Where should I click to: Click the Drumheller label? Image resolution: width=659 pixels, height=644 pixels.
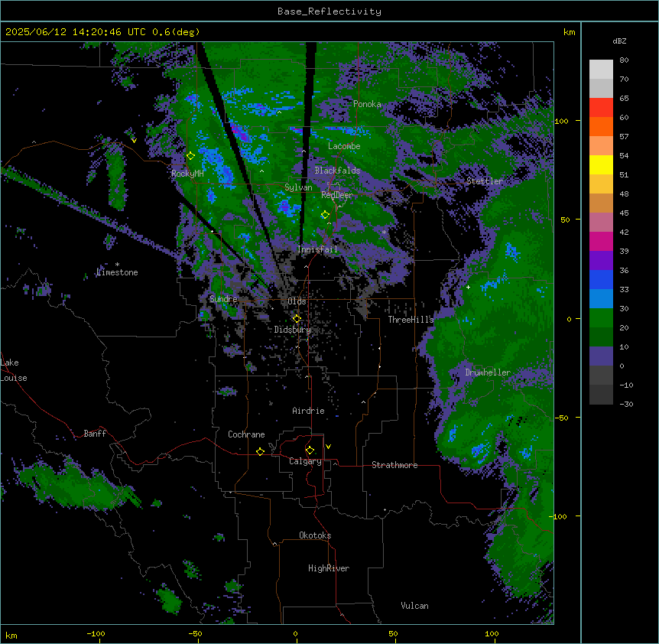click(x=488, y=372)
